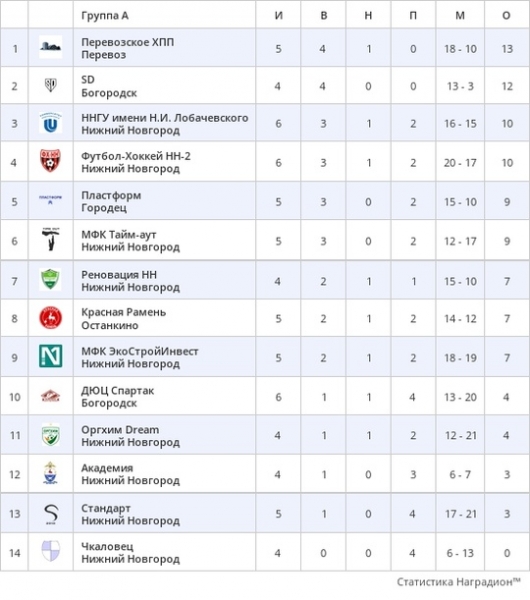
Task: Click the Реновация НН green shield logo
Action: coord(51,279)
